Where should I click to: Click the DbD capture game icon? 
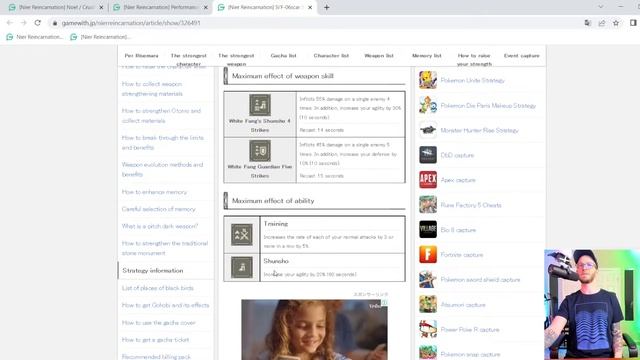tap(428, 155)
